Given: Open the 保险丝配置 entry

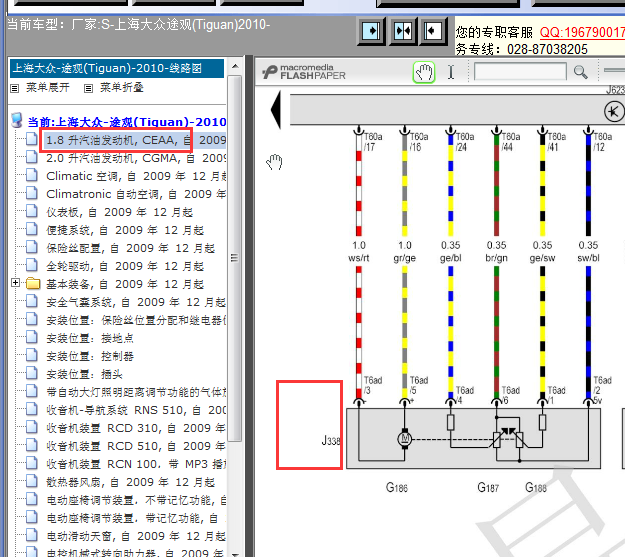Looking at the screenshot, I should point(131,248).
